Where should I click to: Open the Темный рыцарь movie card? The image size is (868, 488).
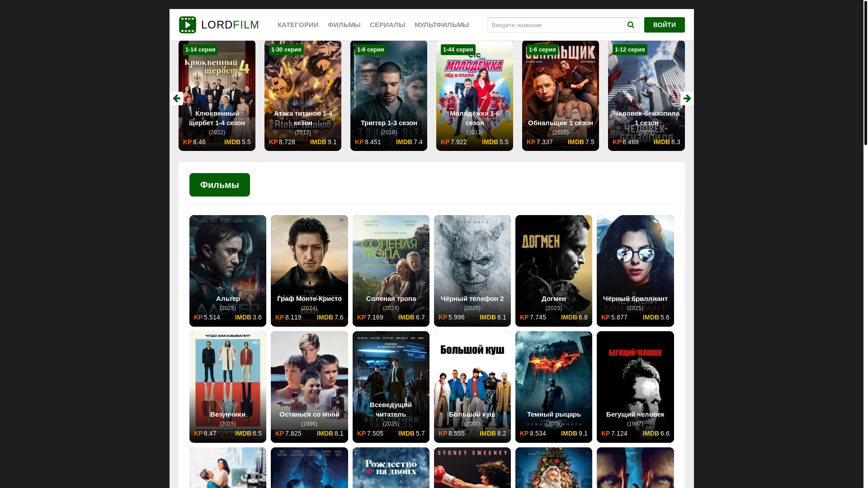pos(554,387)
